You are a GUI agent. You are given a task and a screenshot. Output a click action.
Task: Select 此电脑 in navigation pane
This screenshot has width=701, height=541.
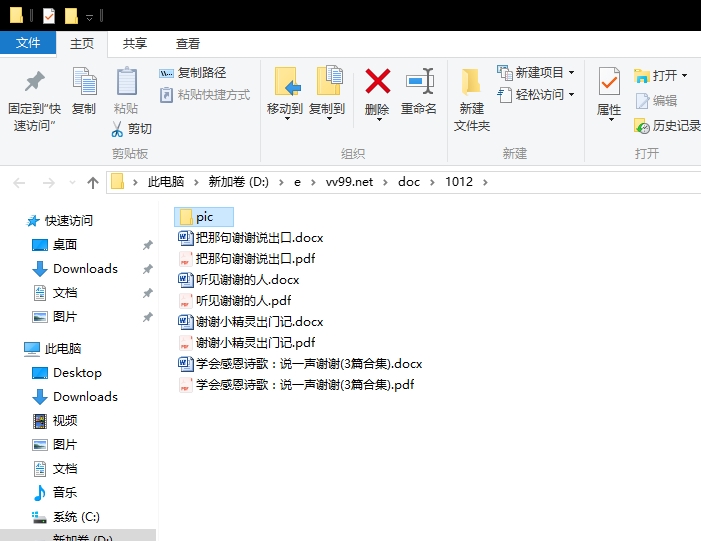click(53, 348)
